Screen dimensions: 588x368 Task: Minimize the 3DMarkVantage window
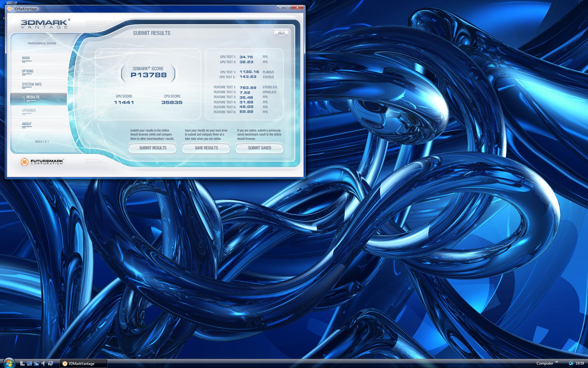[x=280, y=7]
